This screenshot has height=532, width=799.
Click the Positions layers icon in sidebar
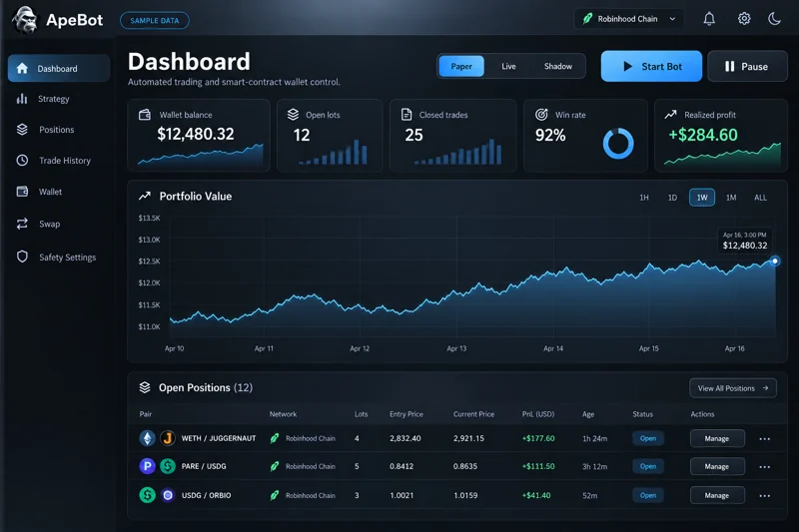[22, 130]
